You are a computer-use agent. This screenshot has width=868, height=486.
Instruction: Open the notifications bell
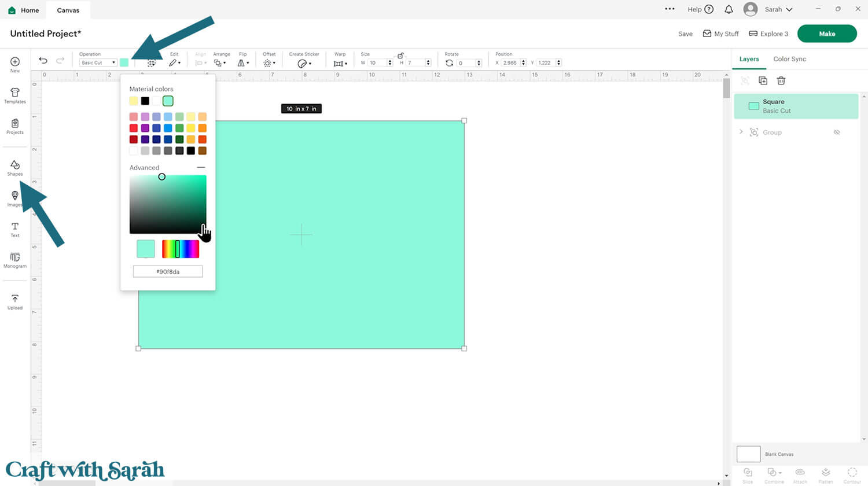tap(729, 9)
